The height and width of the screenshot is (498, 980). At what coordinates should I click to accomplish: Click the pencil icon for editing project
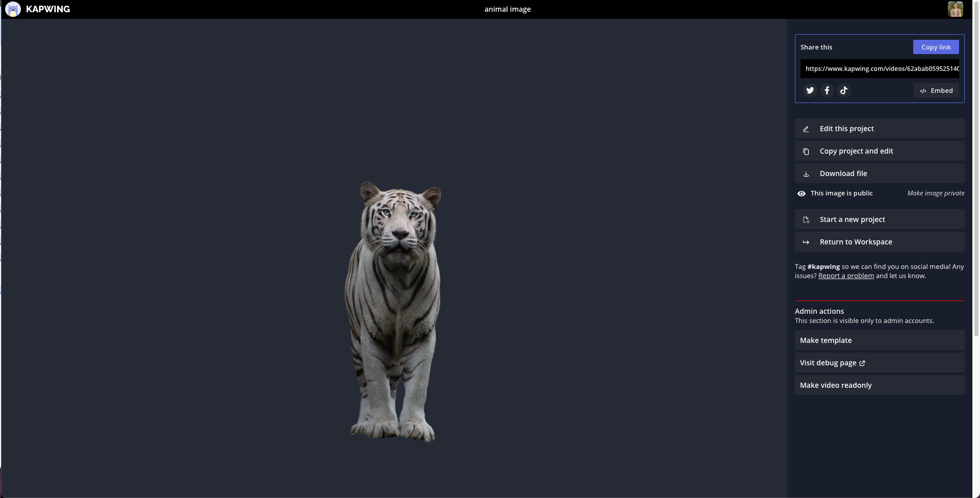click(806, 129)
